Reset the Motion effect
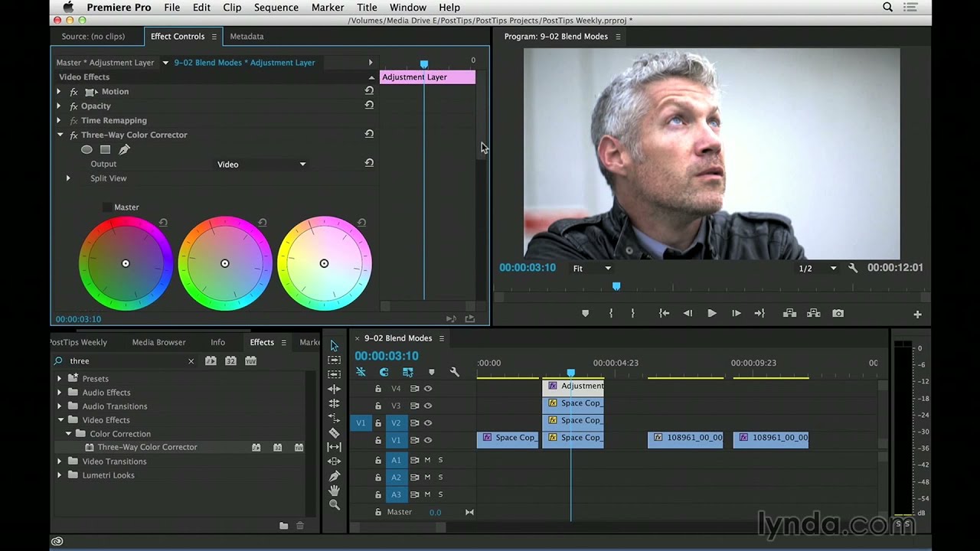This screenshot has height=551, width=980. (369, 90)
